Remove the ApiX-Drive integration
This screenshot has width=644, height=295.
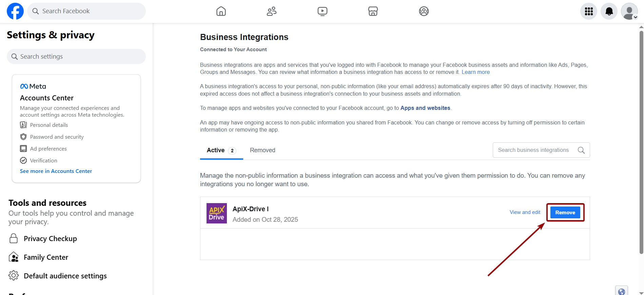point(565,213)
